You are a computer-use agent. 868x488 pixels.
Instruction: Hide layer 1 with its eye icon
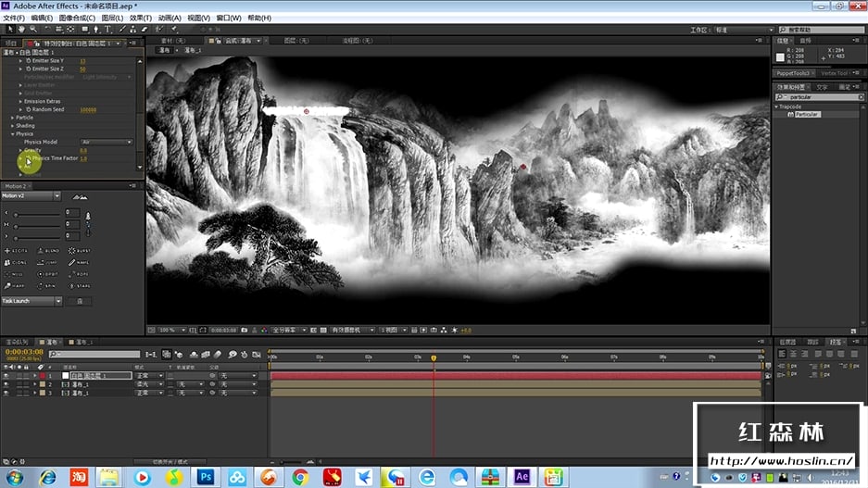(x=6, y=376)
